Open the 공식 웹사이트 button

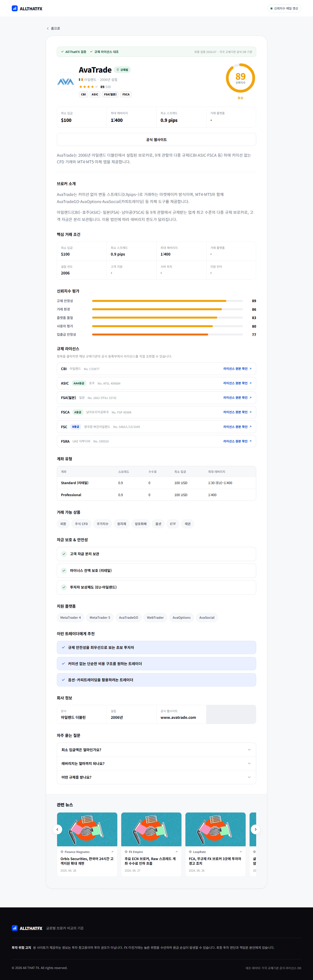(x=156, y=140)
